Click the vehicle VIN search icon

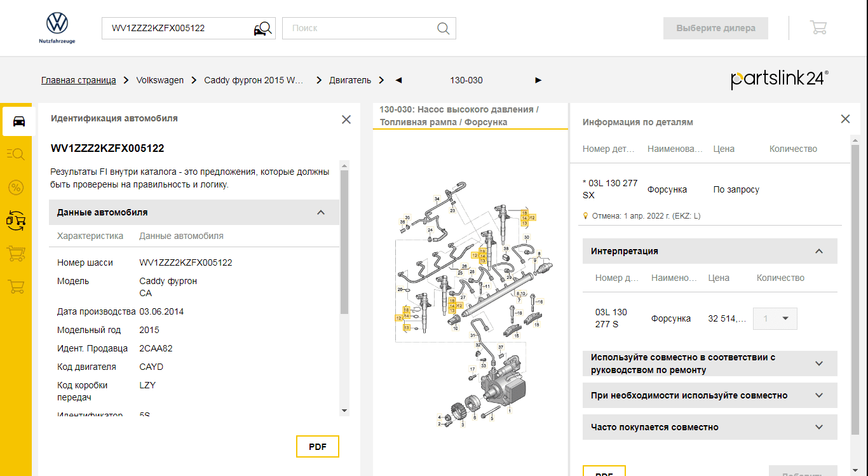coord(262,29)
